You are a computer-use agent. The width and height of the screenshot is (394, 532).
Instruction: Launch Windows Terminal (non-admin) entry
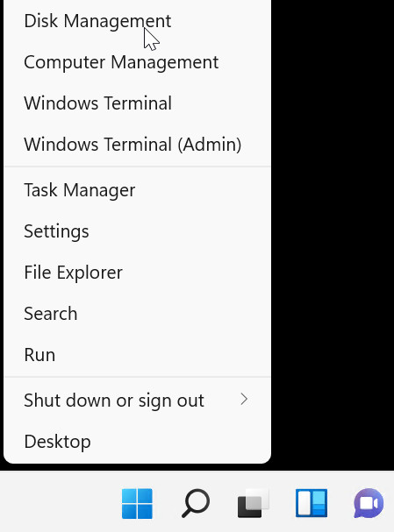[x=137, y=103]
